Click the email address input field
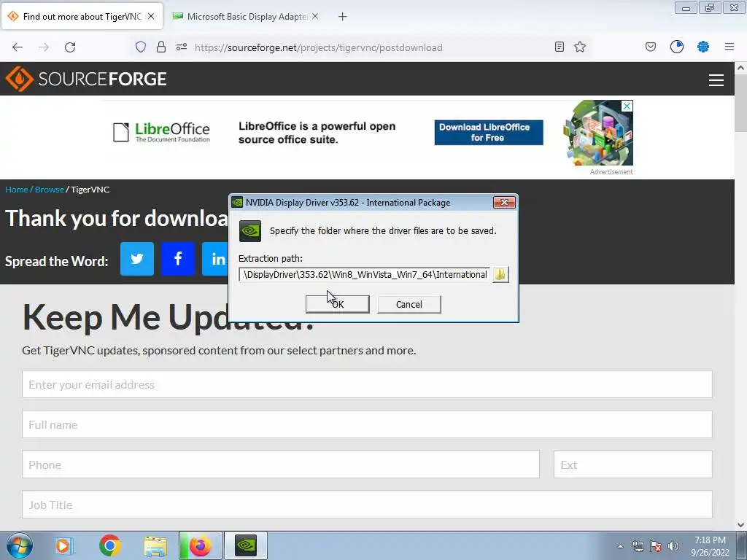 [368, 384]
